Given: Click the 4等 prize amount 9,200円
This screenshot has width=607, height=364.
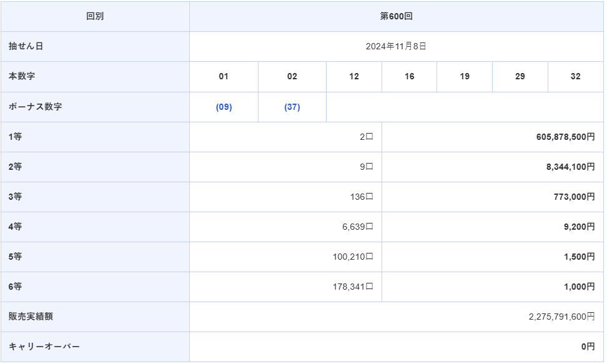Looking at the screenshot, I should 579,227.
